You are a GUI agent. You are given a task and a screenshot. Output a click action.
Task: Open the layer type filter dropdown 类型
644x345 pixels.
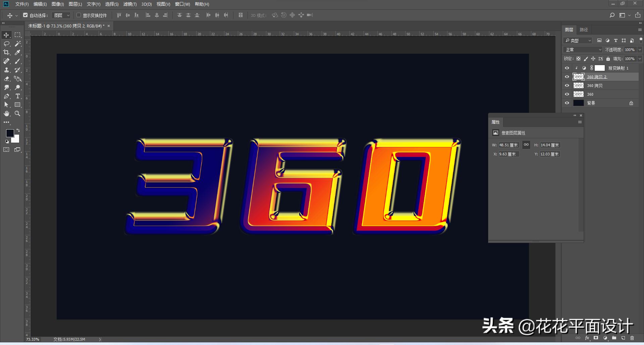pos(578,40)
